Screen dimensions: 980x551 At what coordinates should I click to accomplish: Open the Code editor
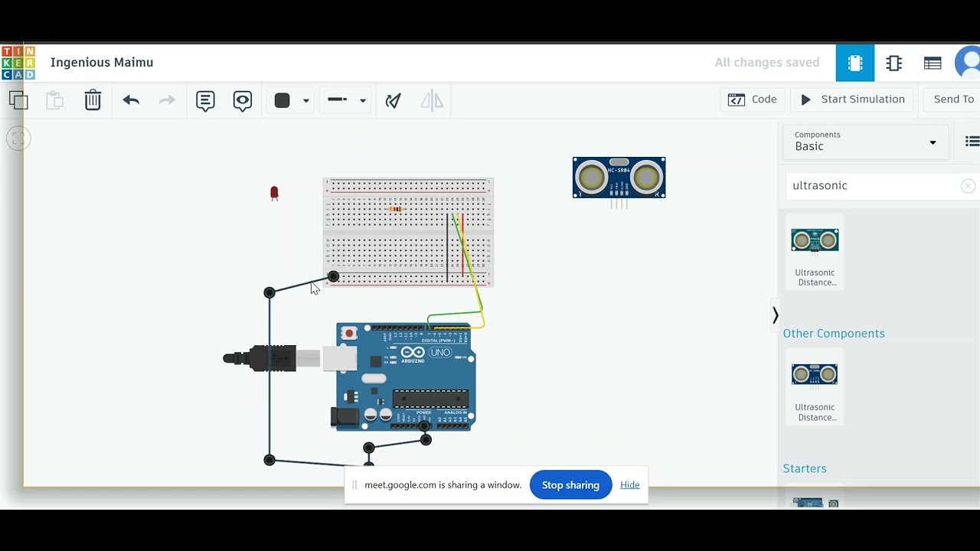click(753, 99)
